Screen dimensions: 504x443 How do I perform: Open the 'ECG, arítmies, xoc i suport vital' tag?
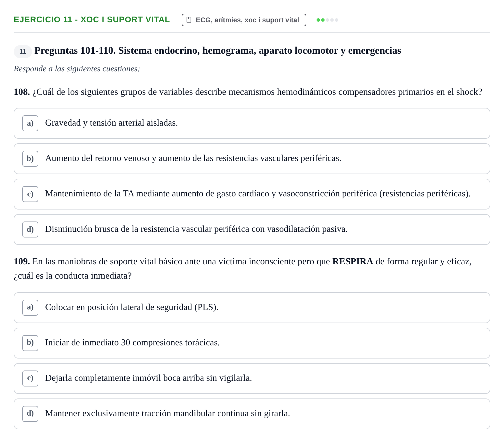[x=244, y=20]
